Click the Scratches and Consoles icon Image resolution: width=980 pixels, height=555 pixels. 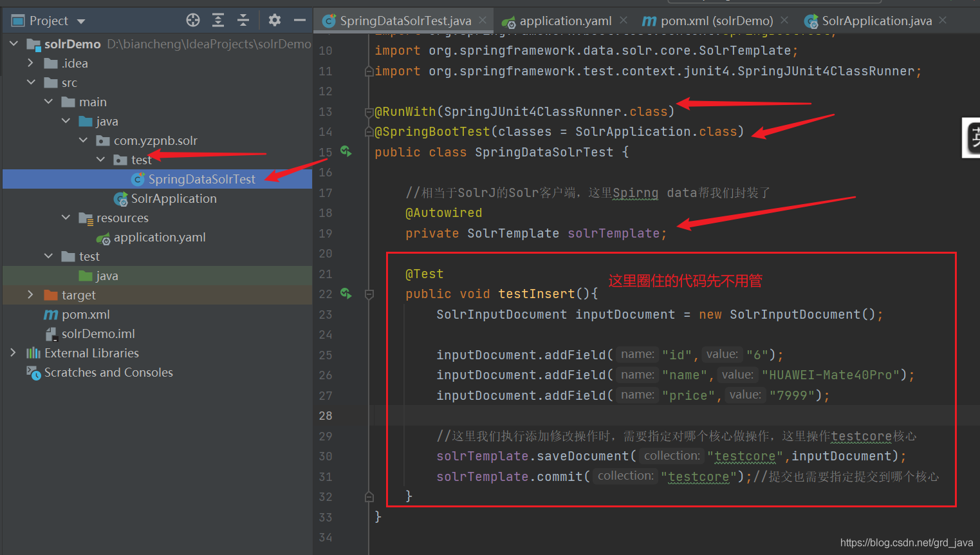pos(33,372)
